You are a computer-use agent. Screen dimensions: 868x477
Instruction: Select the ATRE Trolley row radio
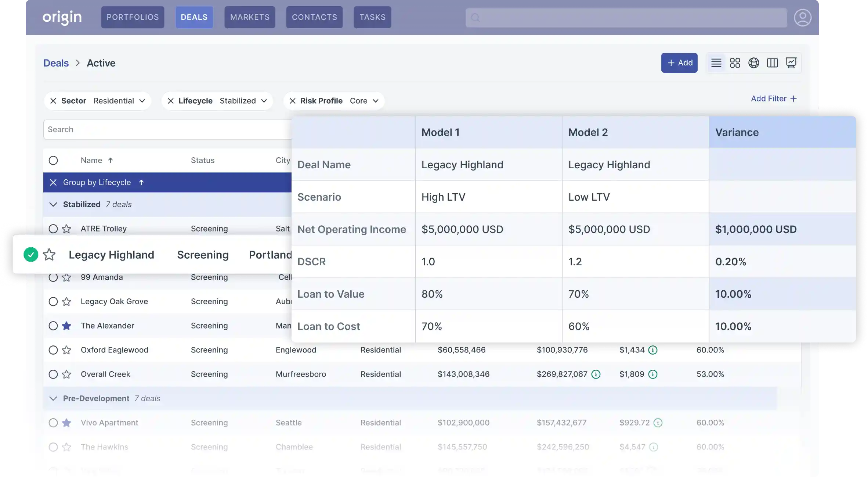[x=53, y=229]
